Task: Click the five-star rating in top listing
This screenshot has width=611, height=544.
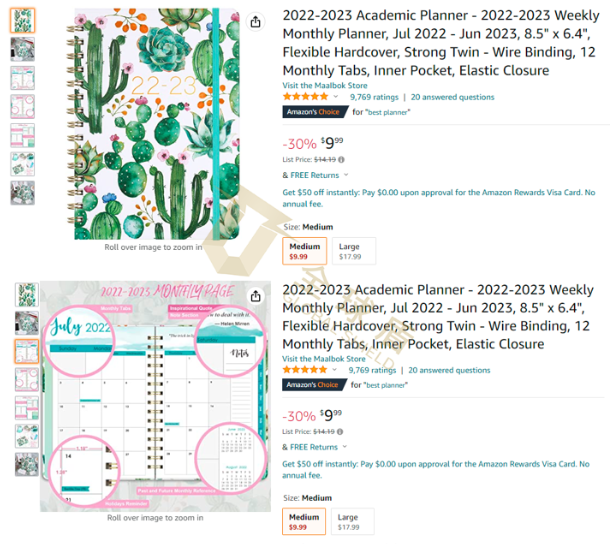Action: [306, 97]
